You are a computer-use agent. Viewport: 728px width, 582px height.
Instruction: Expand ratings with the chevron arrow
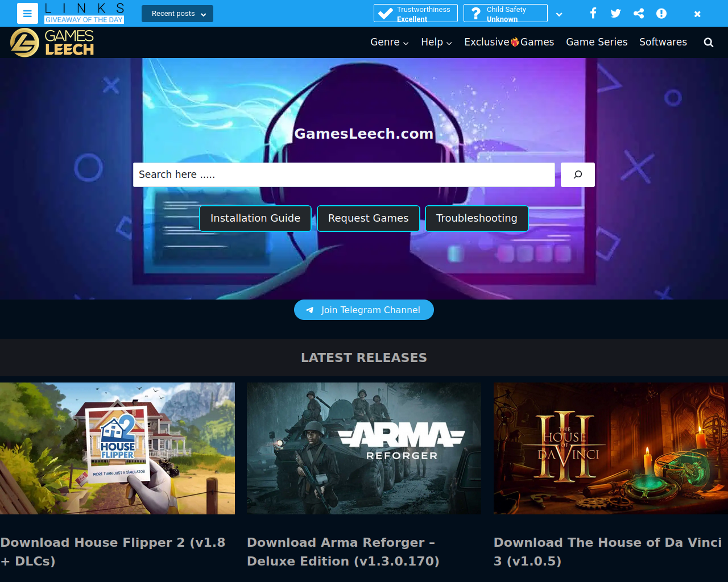click(x=559, y=14)
